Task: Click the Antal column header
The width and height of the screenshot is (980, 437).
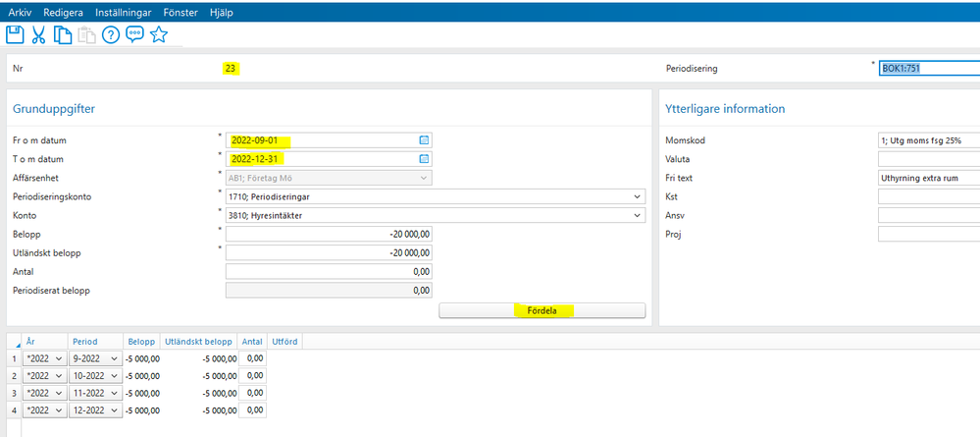Action: pyautogui.click(x=252, y=342)
